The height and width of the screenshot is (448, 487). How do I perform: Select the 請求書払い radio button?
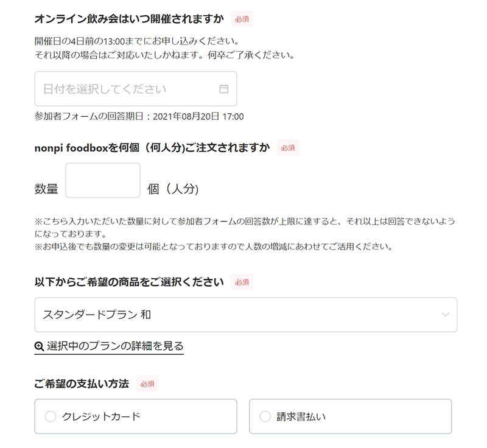pos(265,416)
